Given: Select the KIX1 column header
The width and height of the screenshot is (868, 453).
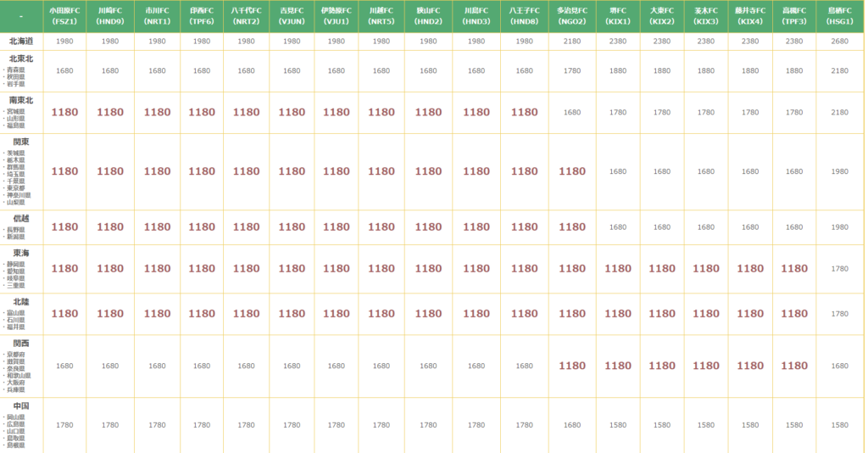Looking at the screenshot, I should point(618,15).
